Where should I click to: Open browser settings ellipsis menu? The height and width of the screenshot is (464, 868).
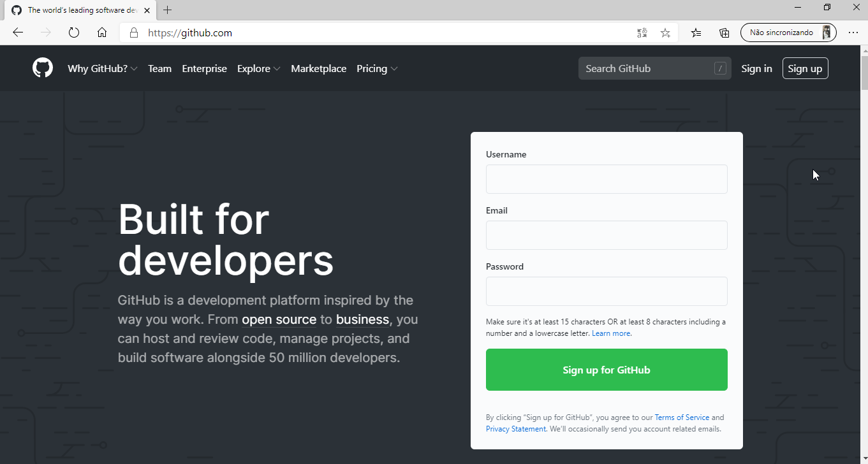pos(853,33)
